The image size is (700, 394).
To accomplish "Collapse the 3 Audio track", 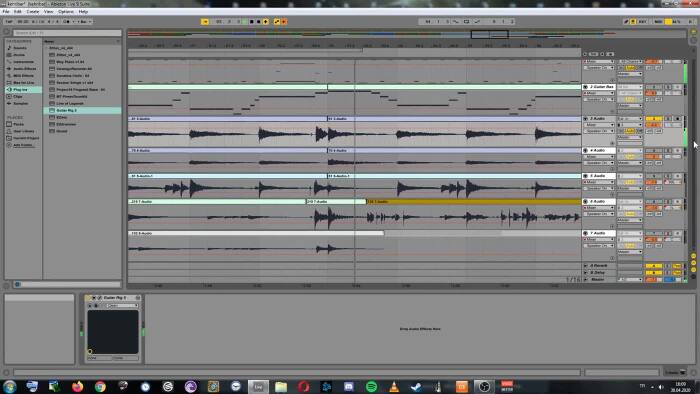I will point(585,119).
